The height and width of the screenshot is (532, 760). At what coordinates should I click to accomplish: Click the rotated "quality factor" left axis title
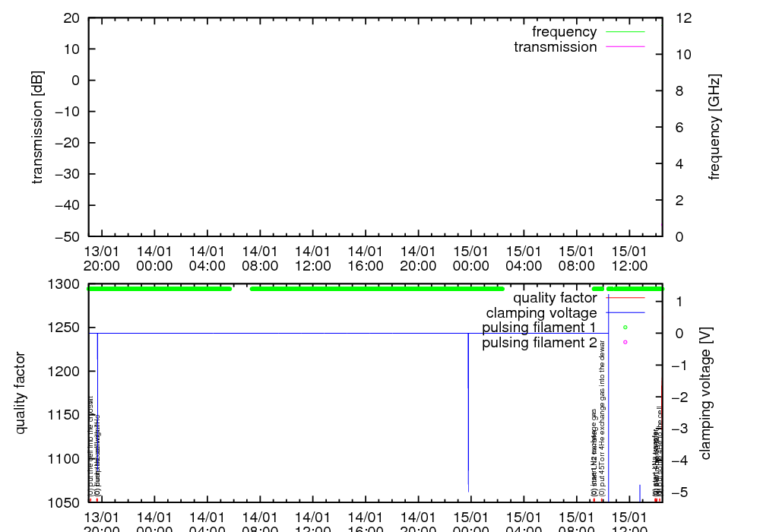pyautogui.click(x=21, y=393)
